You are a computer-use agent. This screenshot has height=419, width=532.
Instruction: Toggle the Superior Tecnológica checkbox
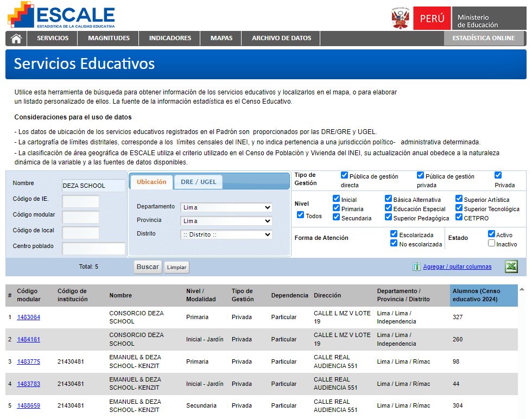(459, 208)
